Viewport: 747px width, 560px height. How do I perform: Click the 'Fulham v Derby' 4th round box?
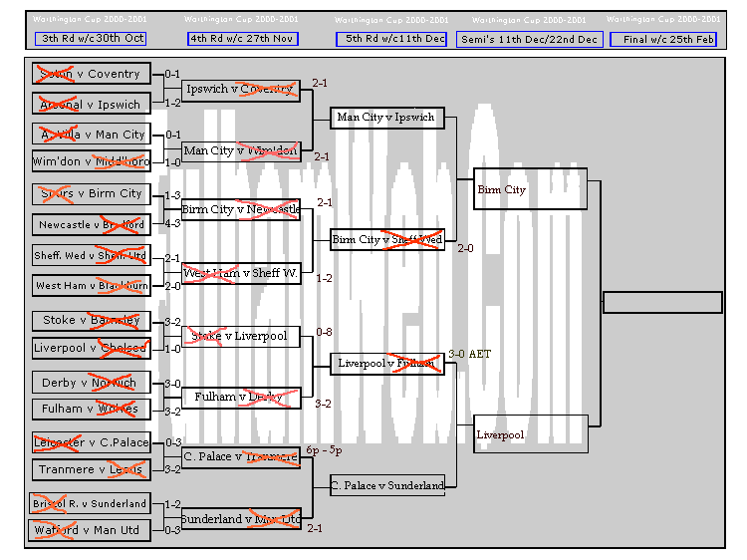(x=241, y=398)
